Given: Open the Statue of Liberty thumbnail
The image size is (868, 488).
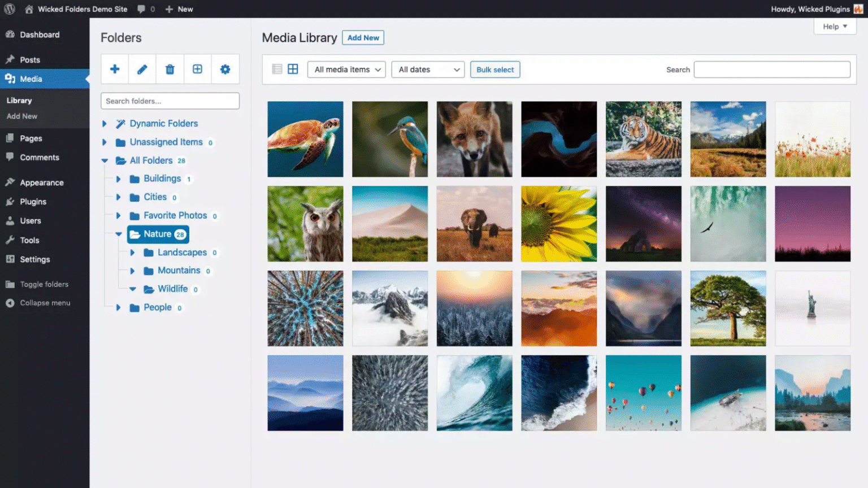Looking at the screenshot, I should (x=813, y=308).
